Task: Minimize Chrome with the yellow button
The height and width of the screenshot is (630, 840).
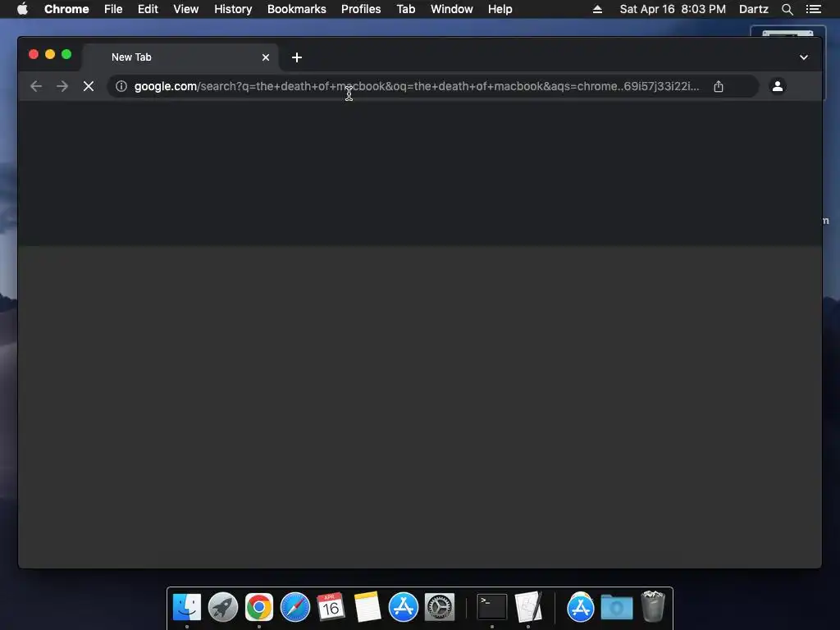Action: [50, 54]
